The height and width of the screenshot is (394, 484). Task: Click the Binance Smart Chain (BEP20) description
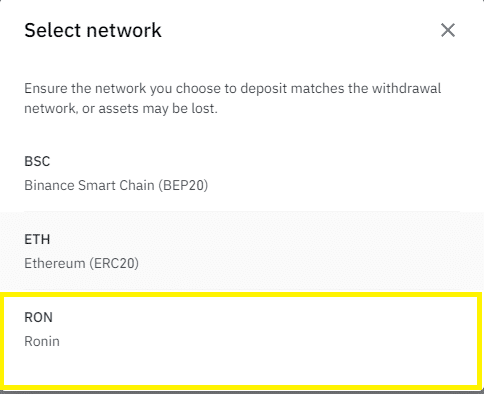tap(116, 185)
